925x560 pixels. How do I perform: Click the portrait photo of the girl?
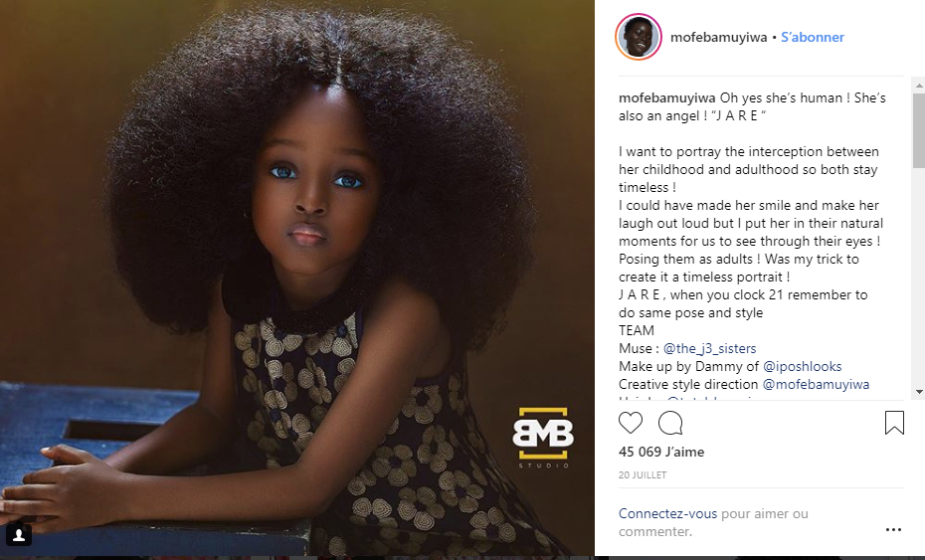(296, 279)
